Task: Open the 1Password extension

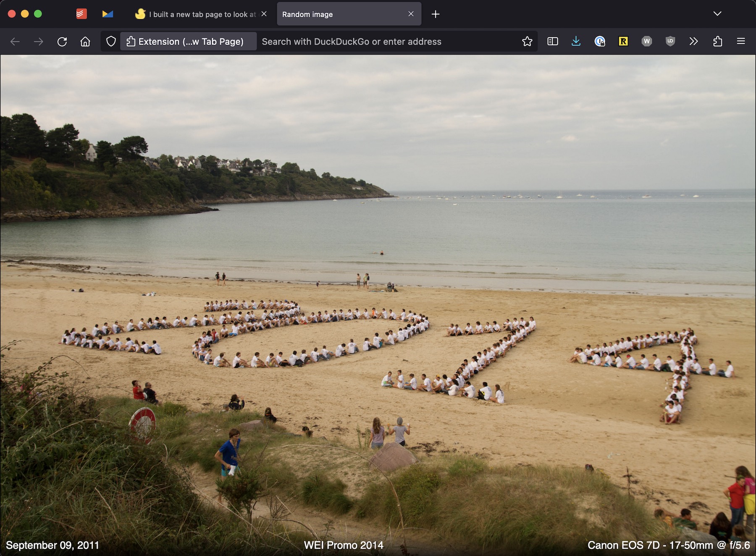Action: (x=600, y=42)
